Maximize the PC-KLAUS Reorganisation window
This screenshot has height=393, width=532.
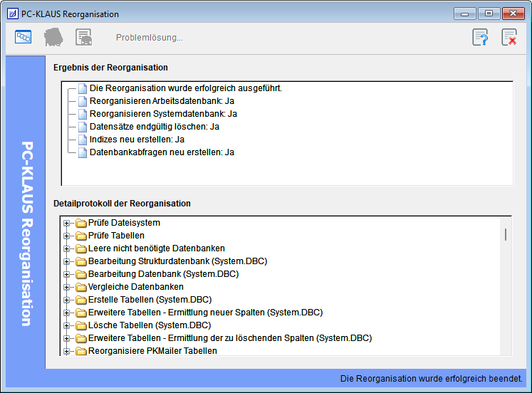(x=489, y=14)
